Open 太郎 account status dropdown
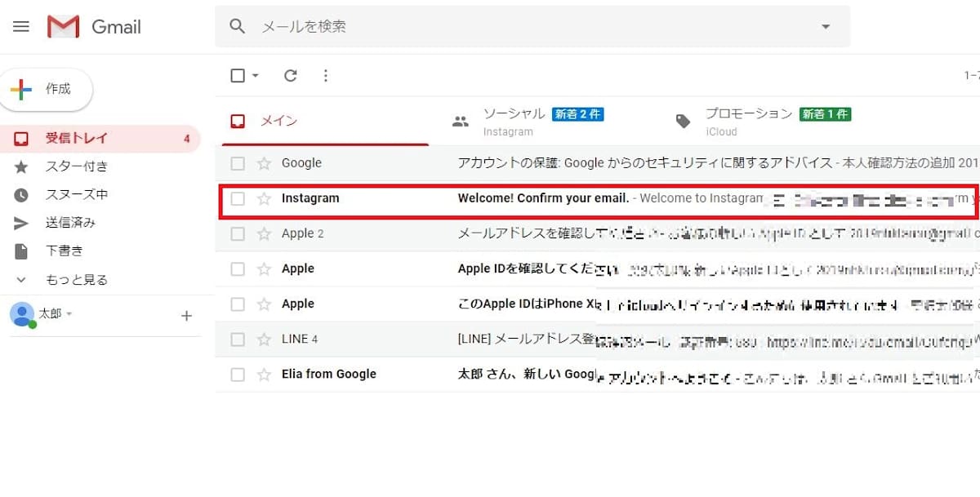 tap(69, 314)
